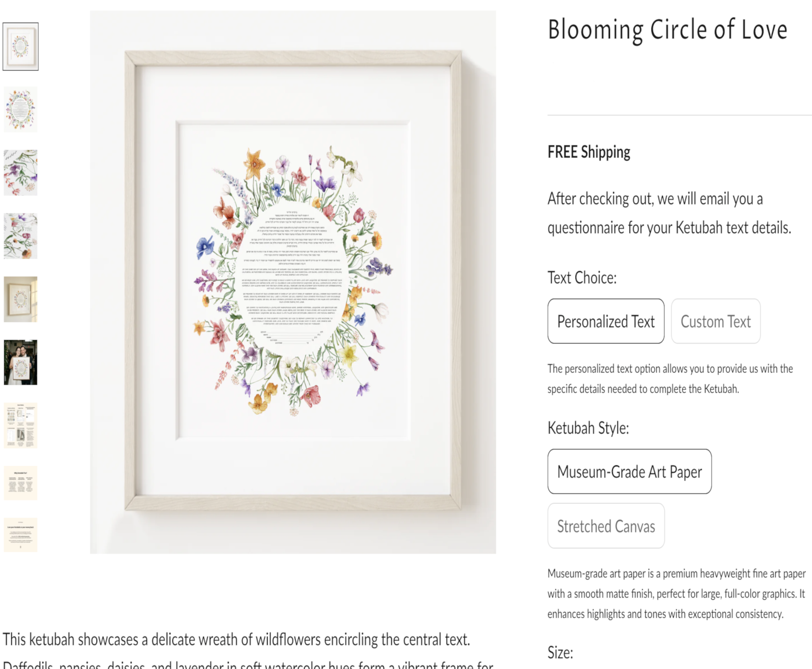The width and height of the screenshot is (812, 669).
Task: View the money-back guarantee thumbnail
Action: pyautogui.click(x=21, y=535)
